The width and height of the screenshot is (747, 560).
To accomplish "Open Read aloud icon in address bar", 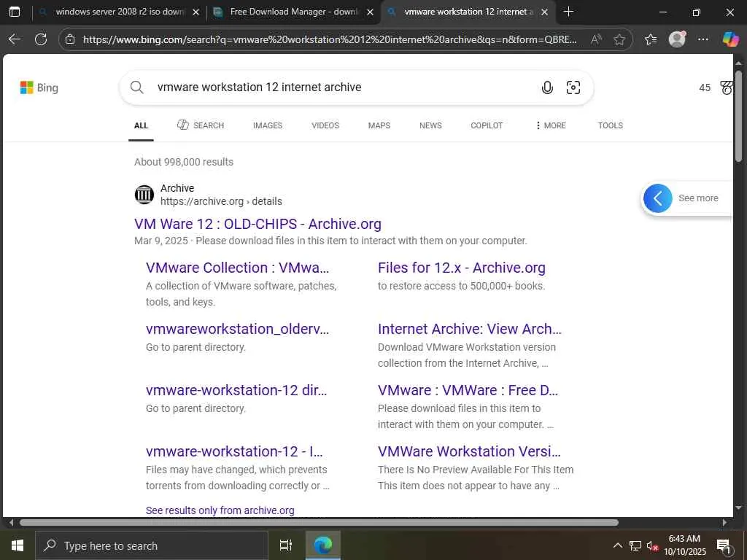I will click(x=595, y=39).
